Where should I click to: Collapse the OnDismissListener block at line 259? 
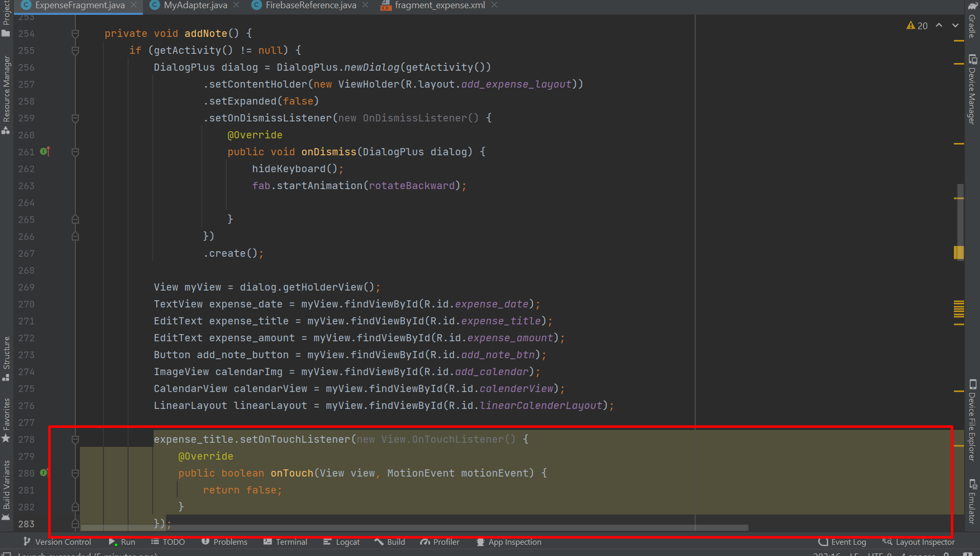(75, 118)
